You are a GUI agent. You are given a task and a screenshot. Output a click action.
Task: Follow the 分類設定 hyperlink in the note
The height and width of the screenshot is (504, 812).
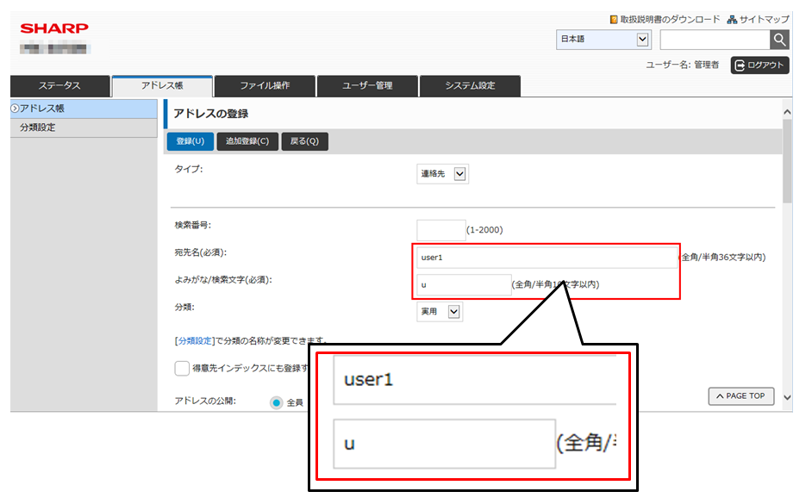[195, 341]
